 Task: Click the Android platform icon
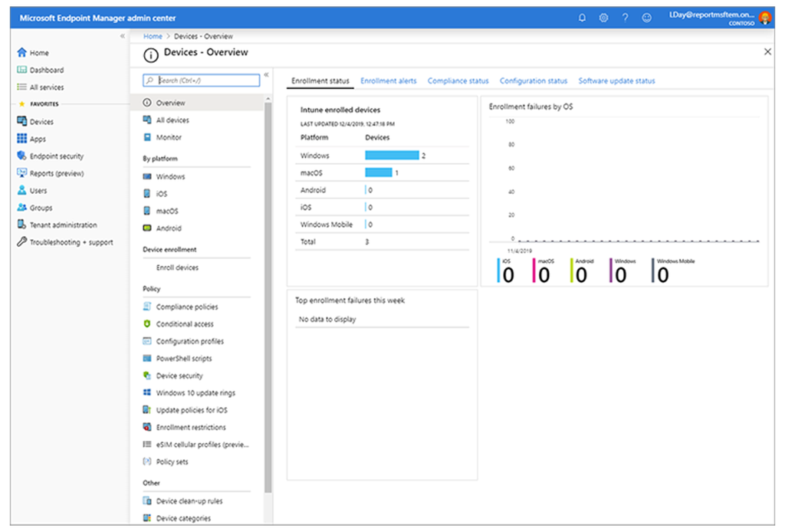point(147,228)
